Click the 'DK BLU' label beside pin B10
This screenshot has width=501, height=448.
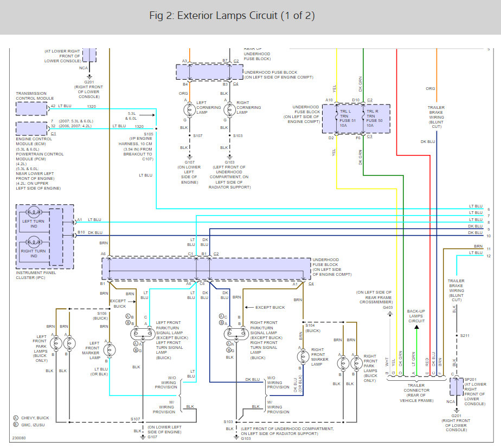click(x=95, y=233)
